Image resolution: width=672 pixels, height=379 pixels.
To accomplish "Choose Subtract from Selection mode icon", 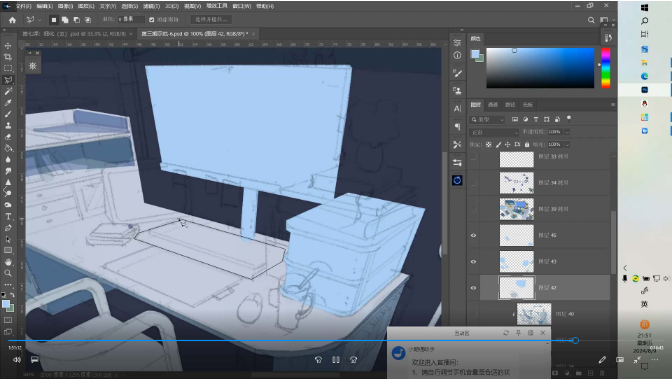I will (x=76, y=20).
